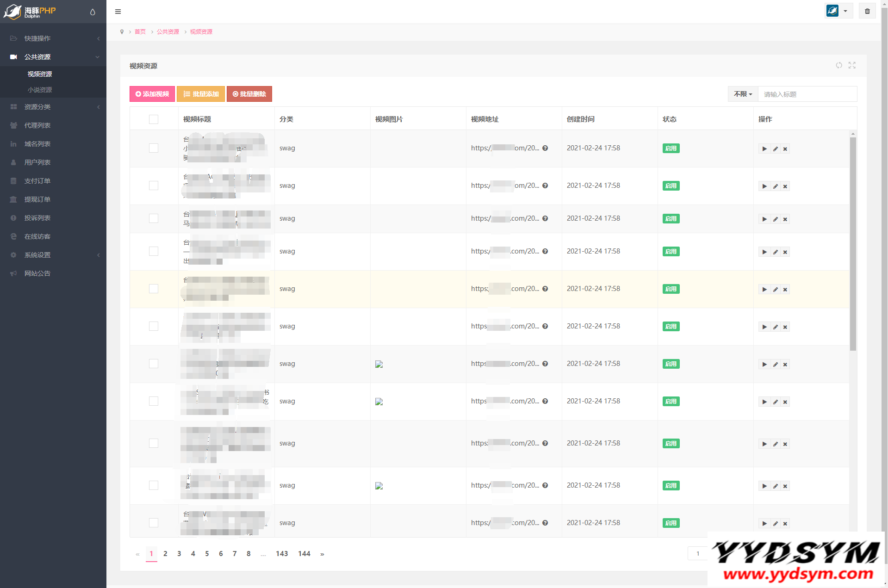Delete the video in the last visible row
The image size is (888, 588).
coord(785,524)
